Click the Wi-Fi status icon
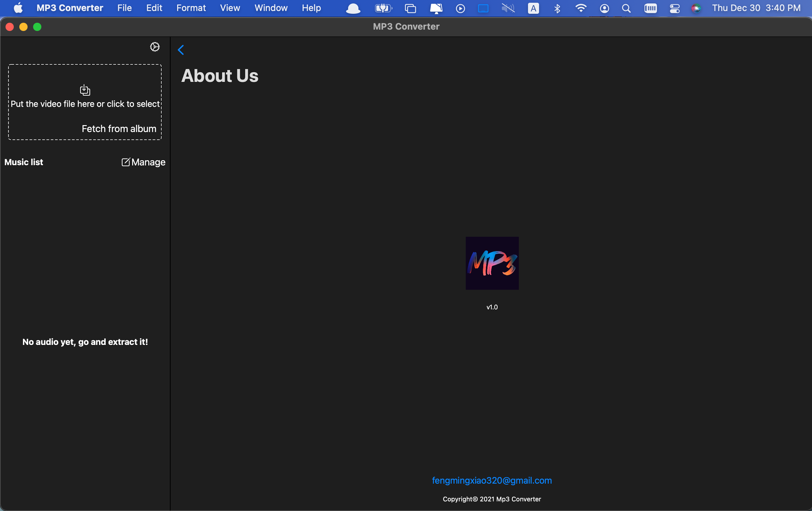 click(x=581, y=8)
